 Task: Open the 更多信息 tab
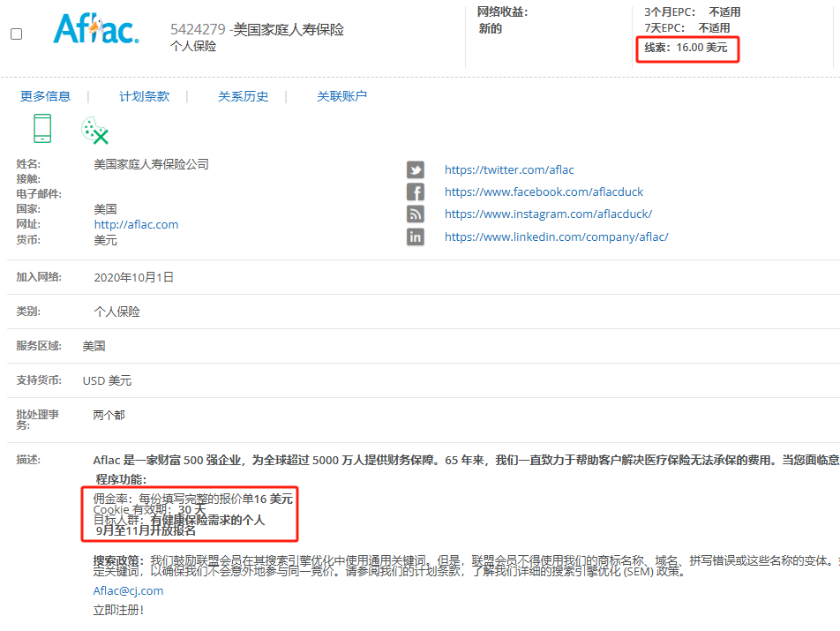(46, 96)
